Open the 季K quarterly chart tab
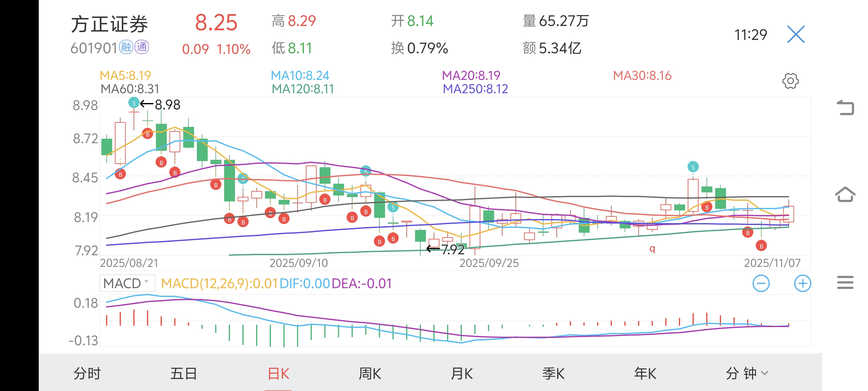868x391 pixels. pyautogui.click(x=553, y=373)
